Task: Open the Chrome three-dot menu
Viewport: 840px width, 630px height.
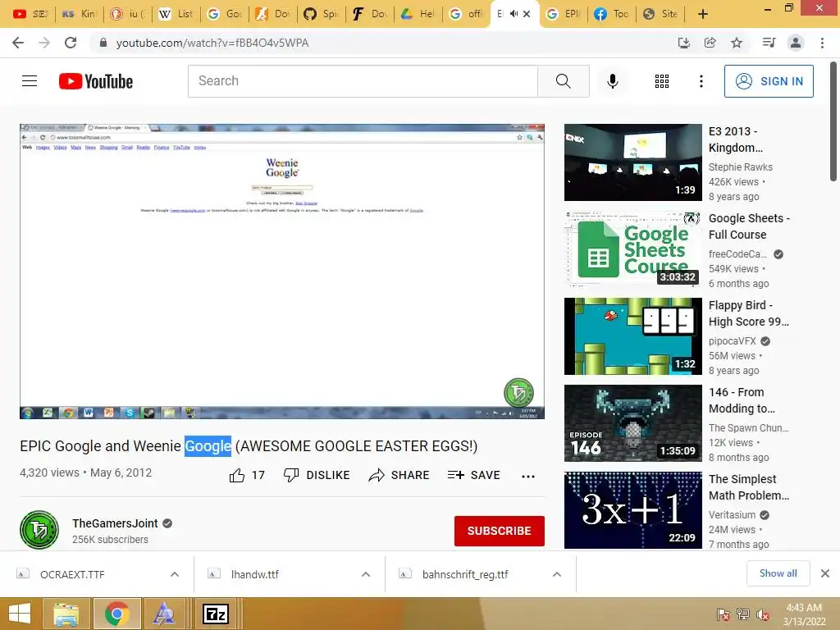Action: [x=822, y=43]
